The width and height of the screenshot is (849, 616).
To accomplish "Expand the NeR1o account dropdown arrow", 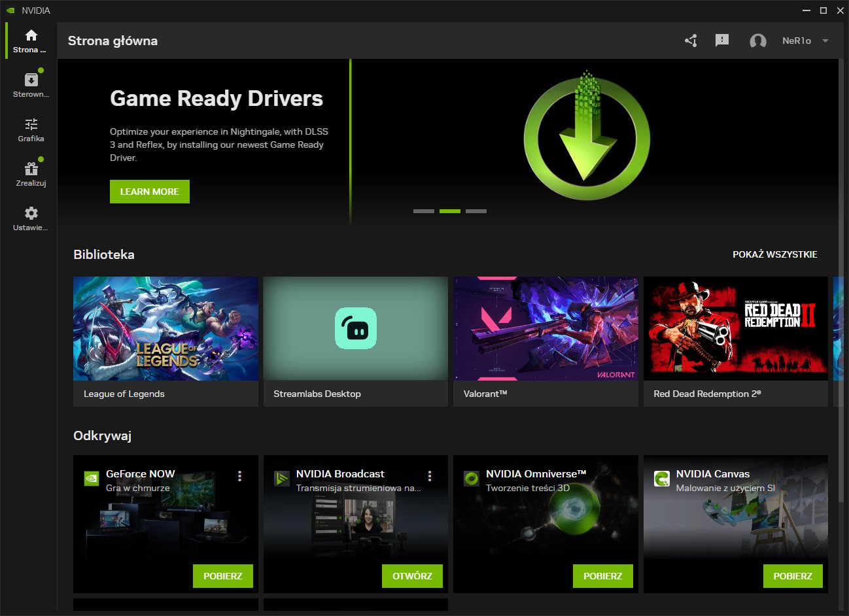I will (x=825, y=41).
